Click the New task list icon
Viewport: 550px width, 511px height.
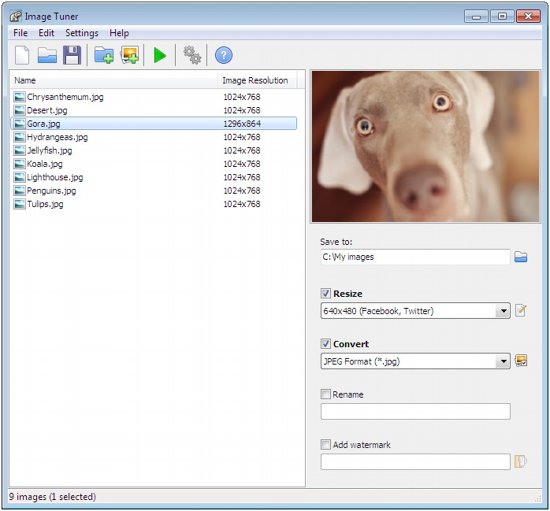click(x=22, y=55)
